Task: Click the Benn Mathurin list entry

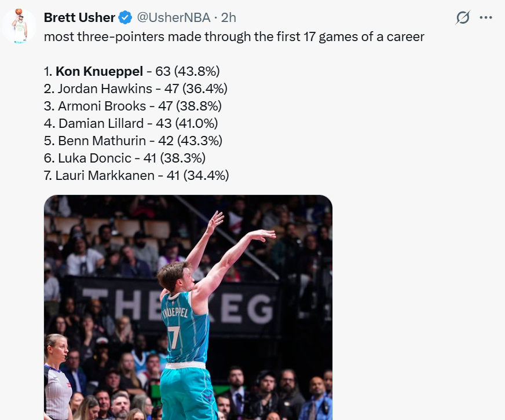Action: [x=133, y=141]
